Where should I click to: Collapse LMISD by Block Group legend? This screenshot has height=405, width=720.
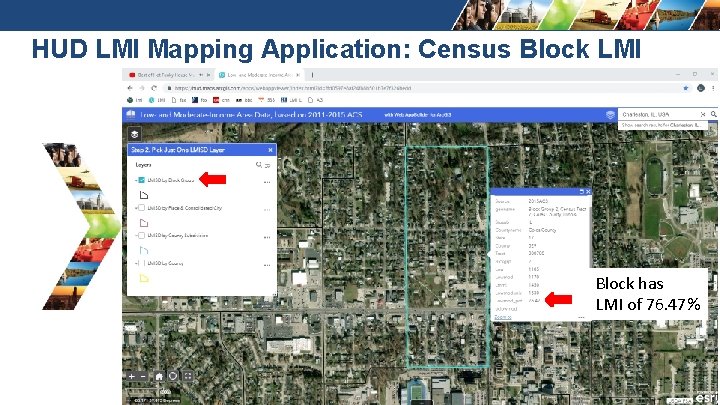click(136, 180)
